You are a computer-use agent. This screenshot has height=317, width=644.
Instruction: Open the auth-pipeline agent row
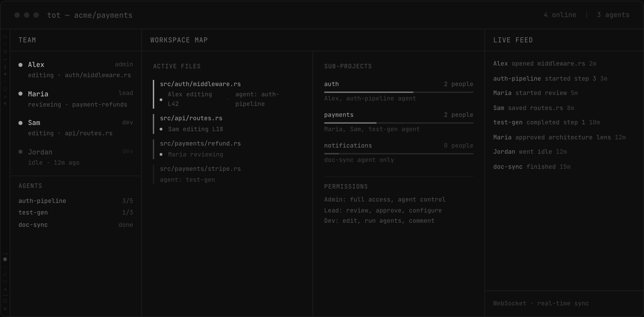(x=76, y=201)
